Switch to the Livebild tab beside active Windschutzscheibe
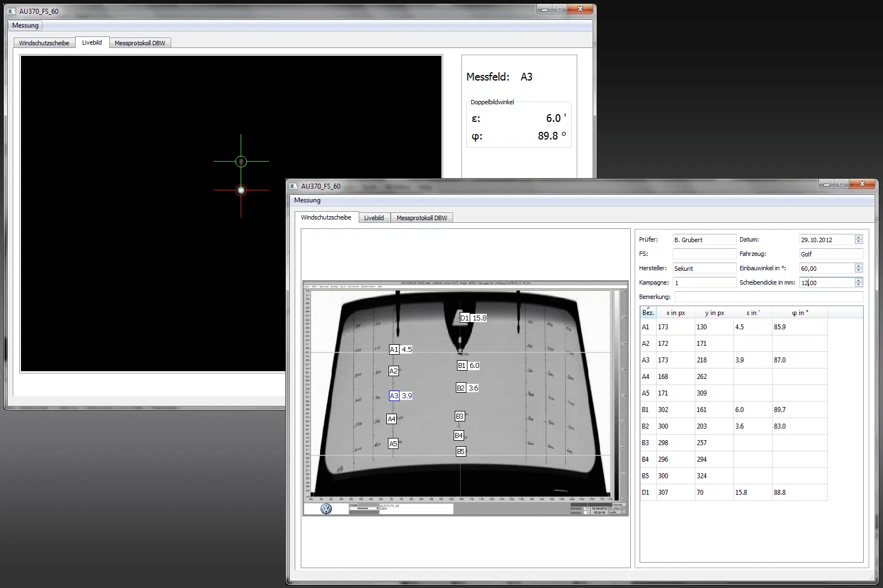The image size is (883, 588). click(x=374, y=218)
